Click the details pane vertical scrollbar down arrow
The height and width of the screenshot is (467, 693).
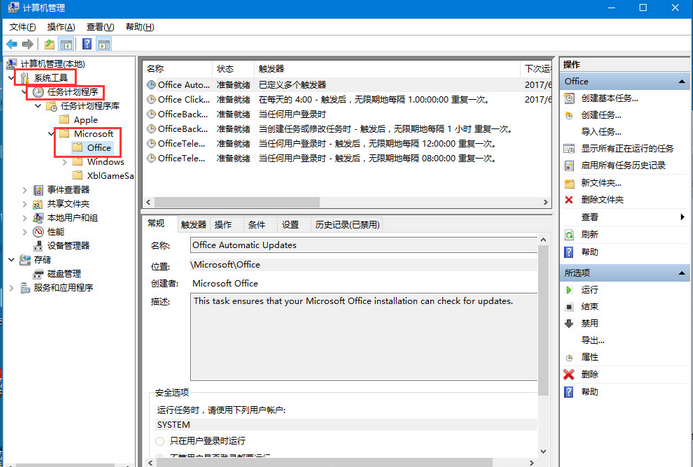click(543, 452)
